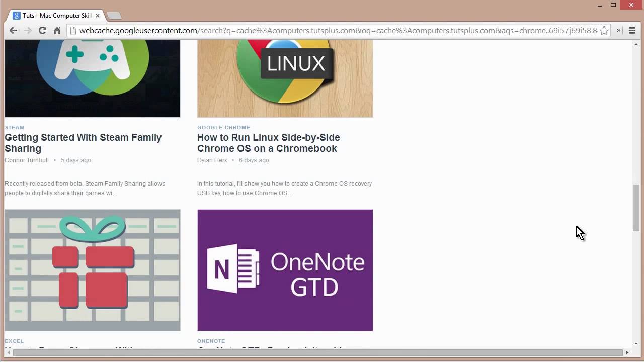Click the horizontal scrollbar right arrow
644x362 pixels.
[x=627, y=352]
